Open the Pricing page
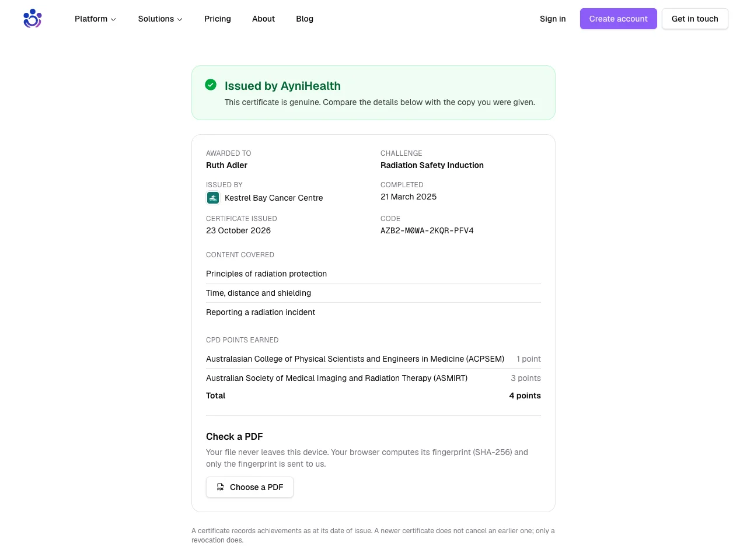747x560 pixels. [218, 19]
